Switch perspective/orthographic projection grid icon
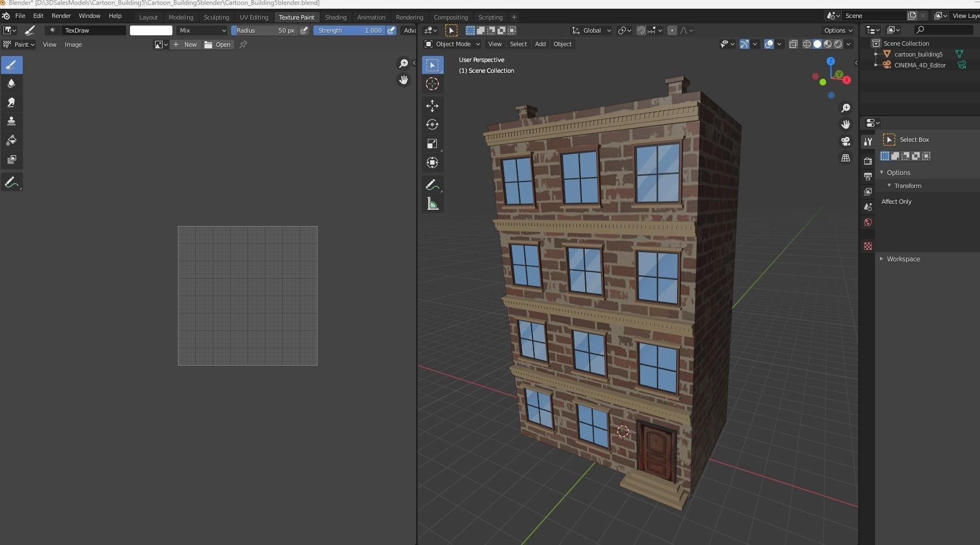The width and height of the screenshot is (980, 545). click(846, 158)
